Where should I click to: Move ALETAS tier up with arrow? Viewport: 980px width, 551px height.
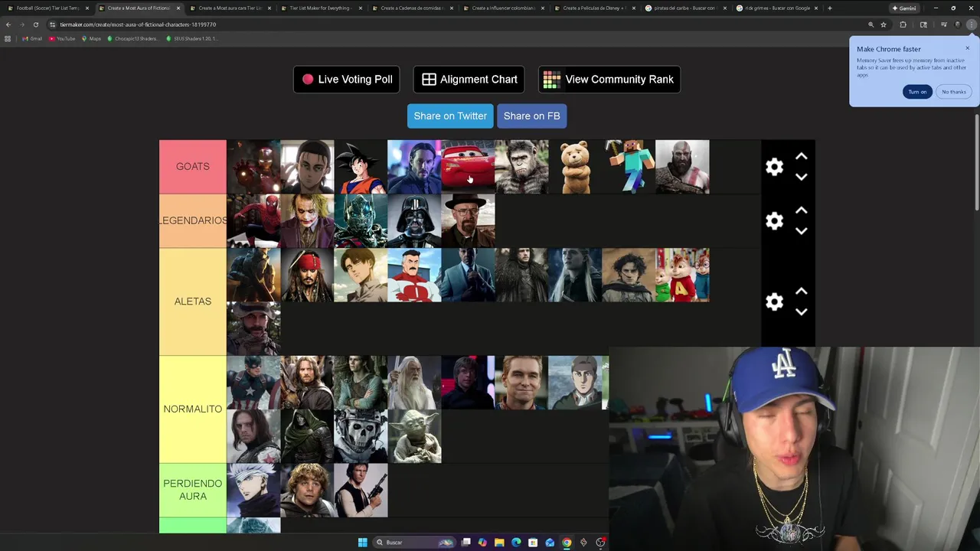click(x=801, y=292)
